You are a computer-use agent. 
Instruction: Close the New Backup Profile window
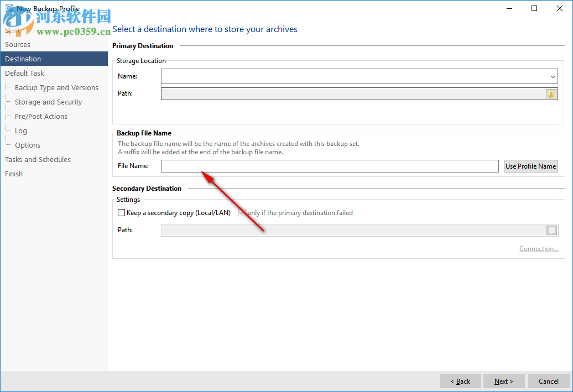pyautogui.click(x=560, y=8)
